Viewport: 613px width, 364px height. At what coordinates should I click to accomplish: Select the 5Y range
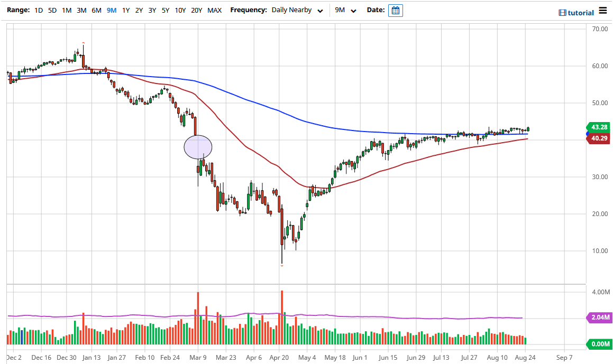tap(165, 10)
